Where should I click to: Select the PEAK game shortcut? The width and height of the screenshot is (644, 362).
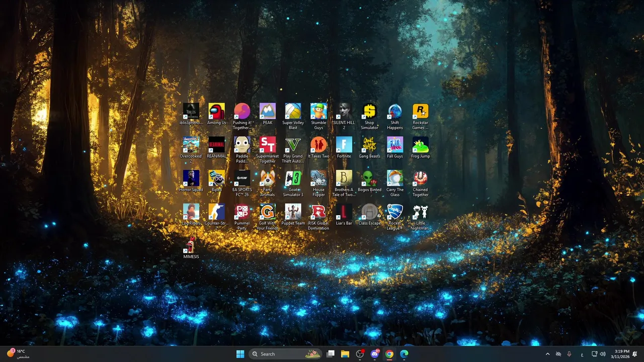tap(268, 115)
